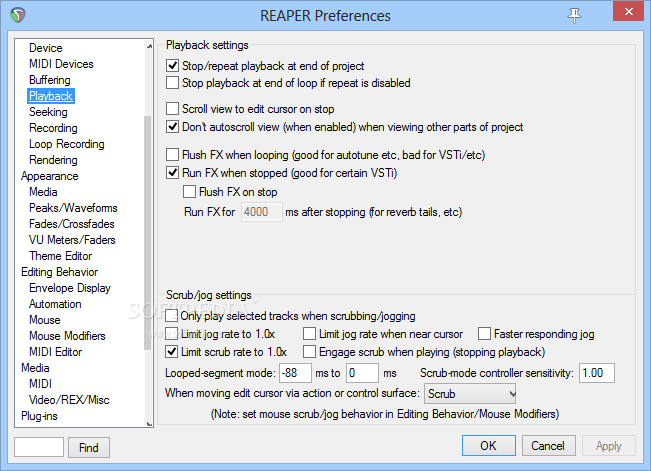Image resolution: width=651 pixels, height=471 pixels.
Task: Select Device in preferences tree
Action: (x=46, y=48)
